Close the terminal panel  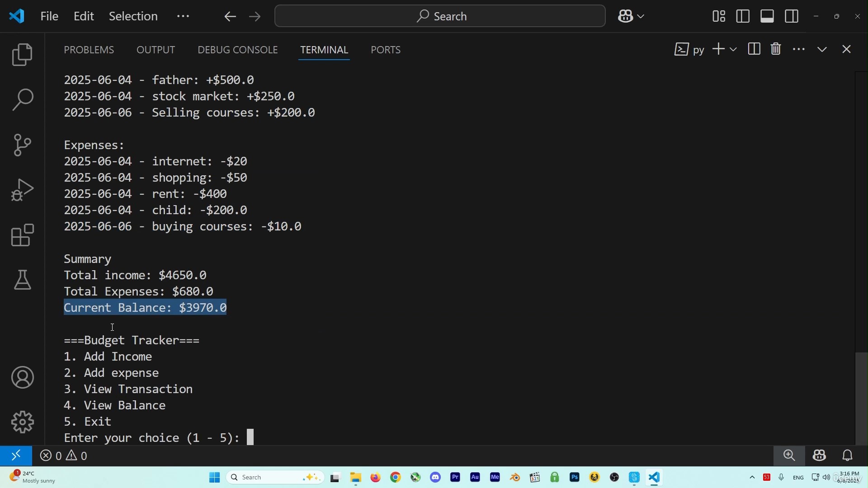pos(847,49)
